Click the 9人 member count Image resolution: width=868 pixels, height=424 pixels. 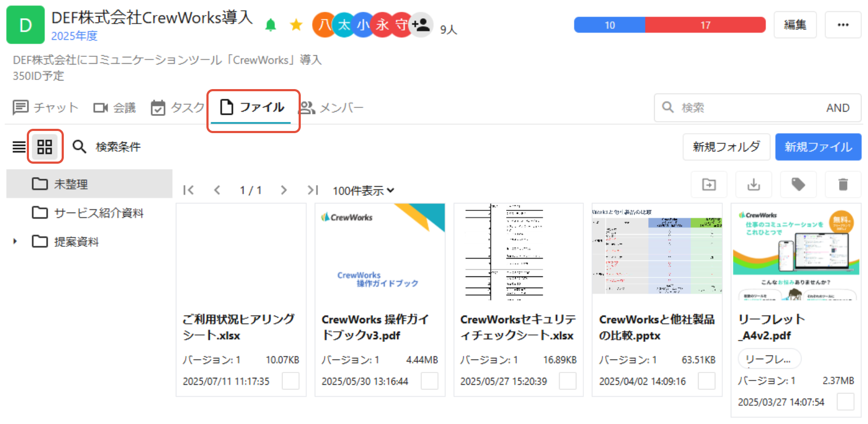(x=448, y=30)
